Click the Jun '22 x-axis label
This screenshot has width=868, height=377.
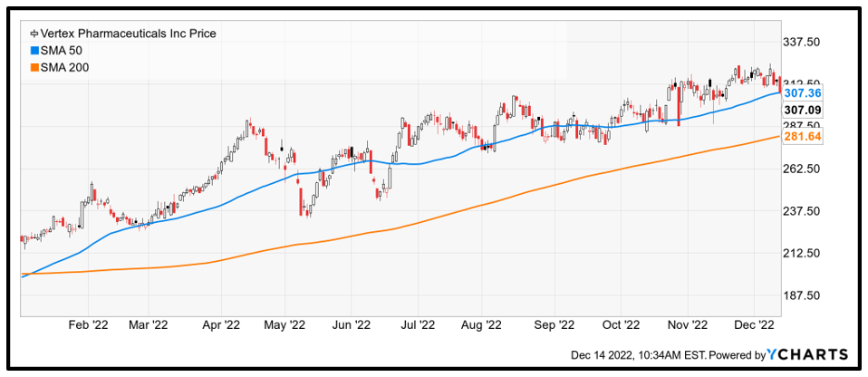click(x=351, y=325)
